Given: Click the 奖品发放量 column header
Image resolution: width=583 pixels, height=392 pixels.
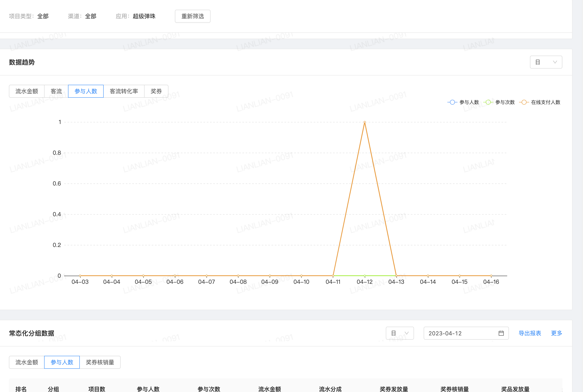Looking at the screenshot, I should tap(515, 389).
